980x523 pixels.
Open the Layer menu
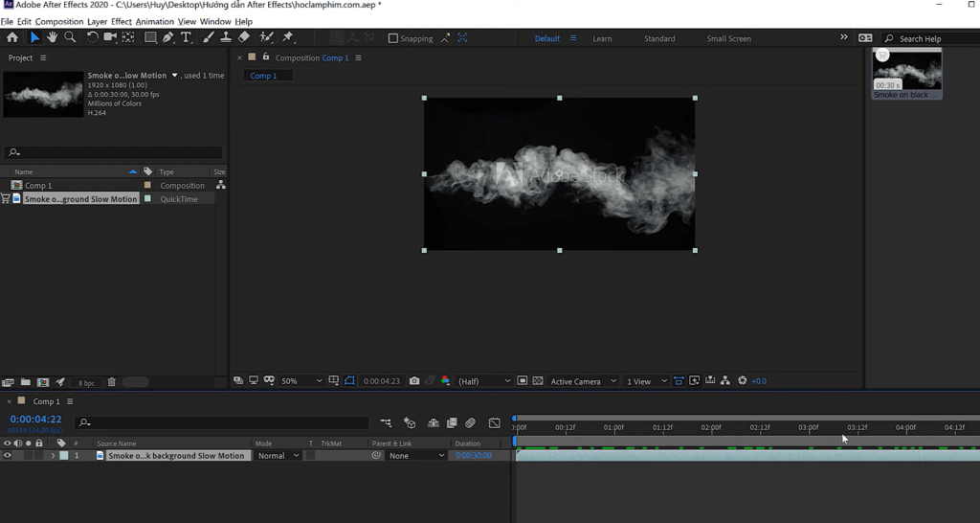click(x=97, y=21)
